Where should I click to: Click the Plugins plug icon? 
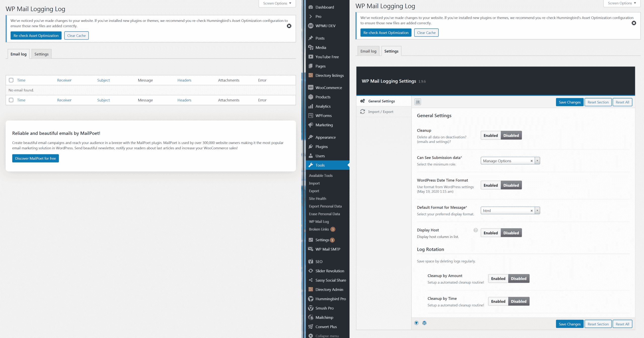(x=311, y=147)
